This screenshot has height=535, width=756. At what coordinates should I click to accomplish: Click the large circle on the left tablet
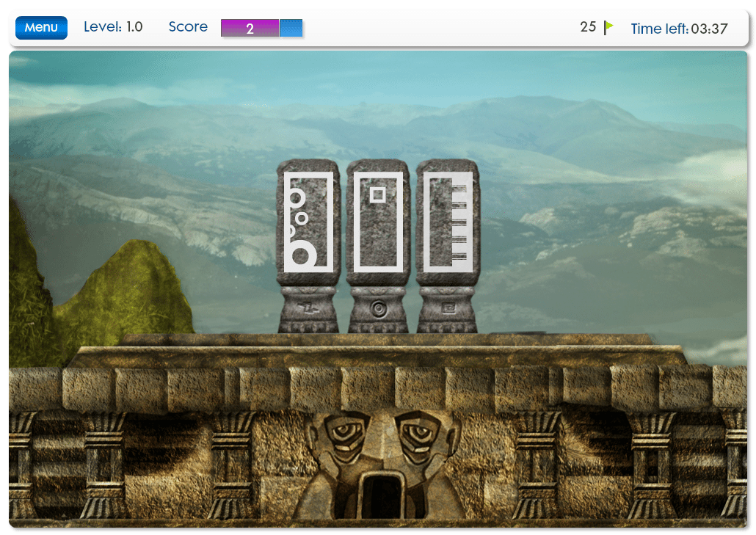pyautogui.click(x=302, y=255)
